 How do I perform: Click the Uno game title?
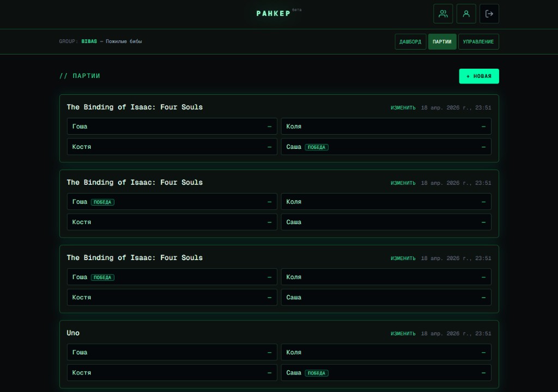pyautogui.click(x=73, y=333)
